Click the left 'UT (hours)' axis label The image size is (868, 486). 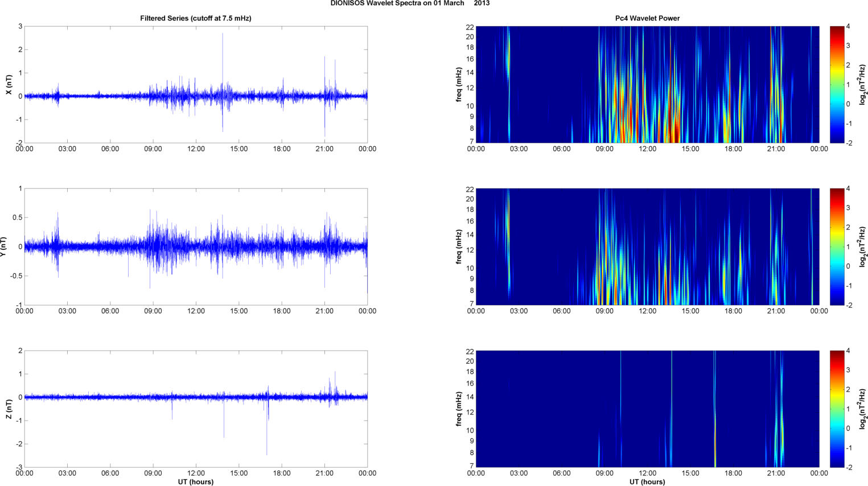pos(196,481)
